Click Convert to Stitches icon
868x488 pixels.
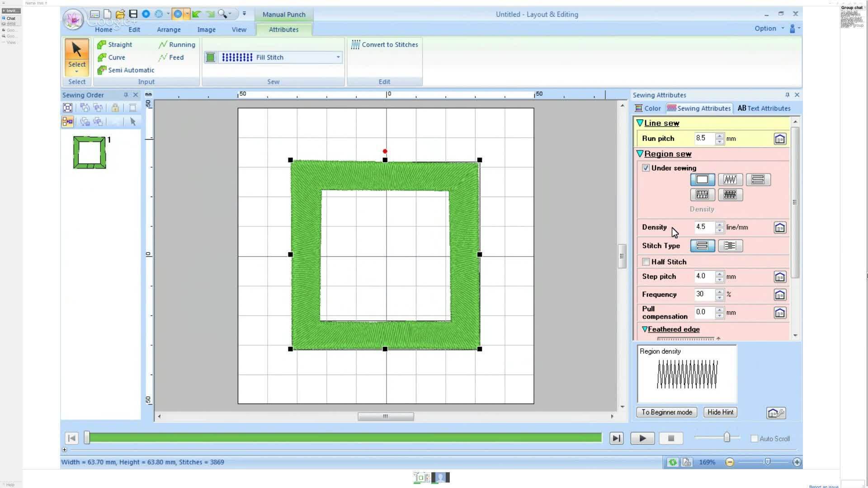point(356,45)
